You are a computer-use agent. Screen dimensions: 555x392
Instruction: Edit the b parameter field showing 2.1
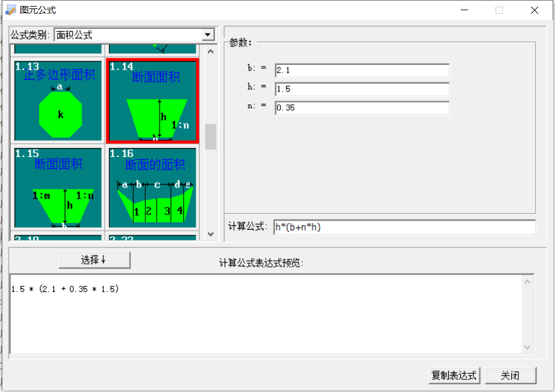tap(362, 70)
